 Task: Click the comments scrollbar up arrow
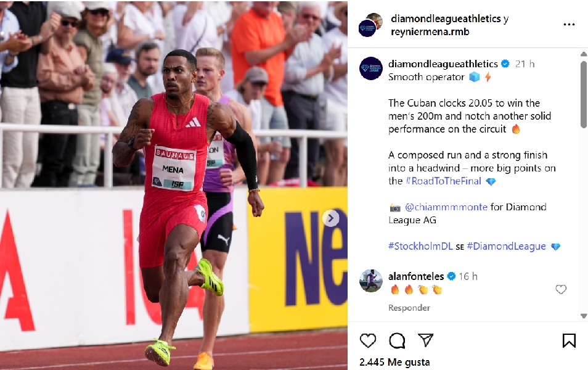coord(584,54)
